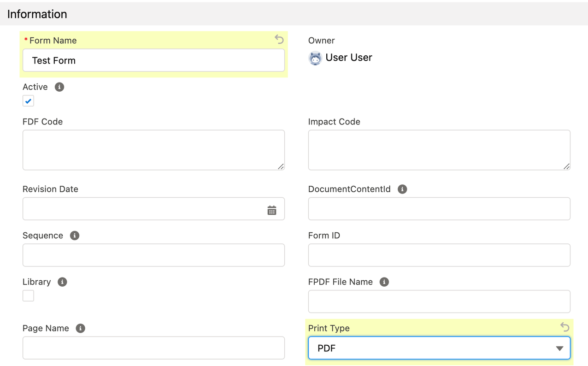Click the Form ID label
Viewport: 588px width, 366px height.
click(x=324, y=236)
